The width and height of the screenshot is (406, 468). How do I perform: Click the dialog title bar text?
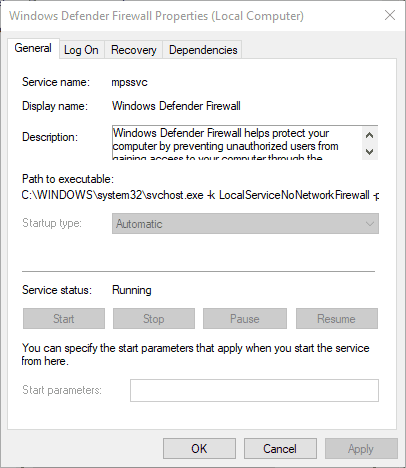156,16
